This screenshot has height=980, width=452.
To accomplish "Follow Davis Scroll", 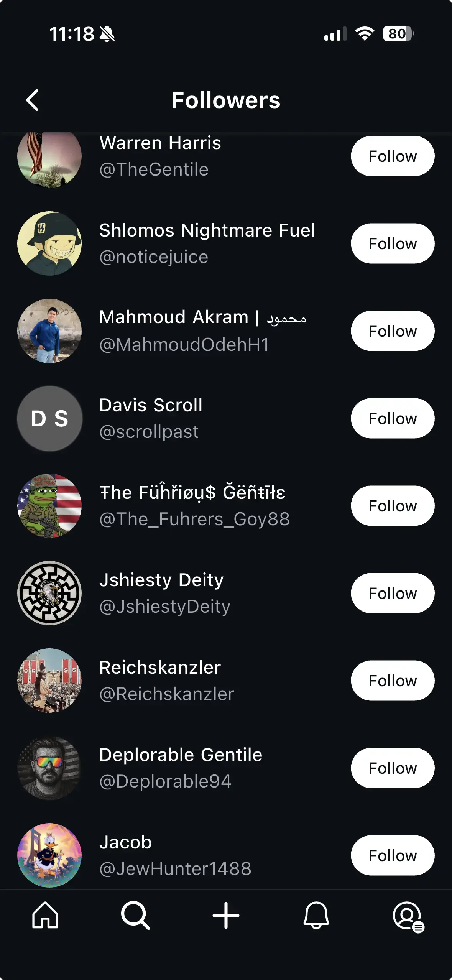I will click(393, 418).
